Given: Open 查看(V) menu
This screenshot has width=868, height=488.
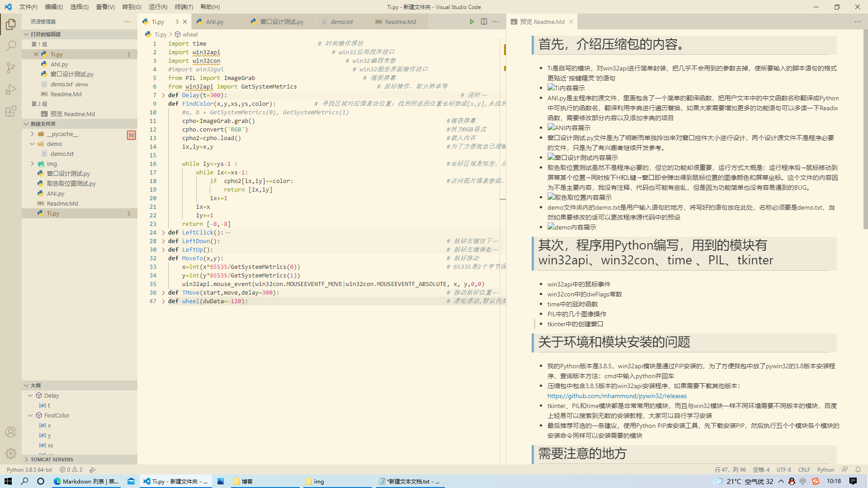Looking at the screenshot, I should tap(105, 7).
